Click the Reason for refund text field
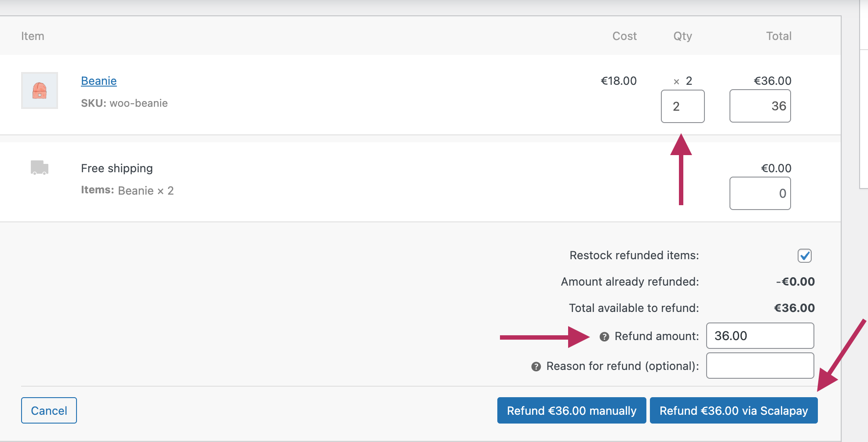The height and width of the screenshot is (442, 868). [x=760, y=366]
